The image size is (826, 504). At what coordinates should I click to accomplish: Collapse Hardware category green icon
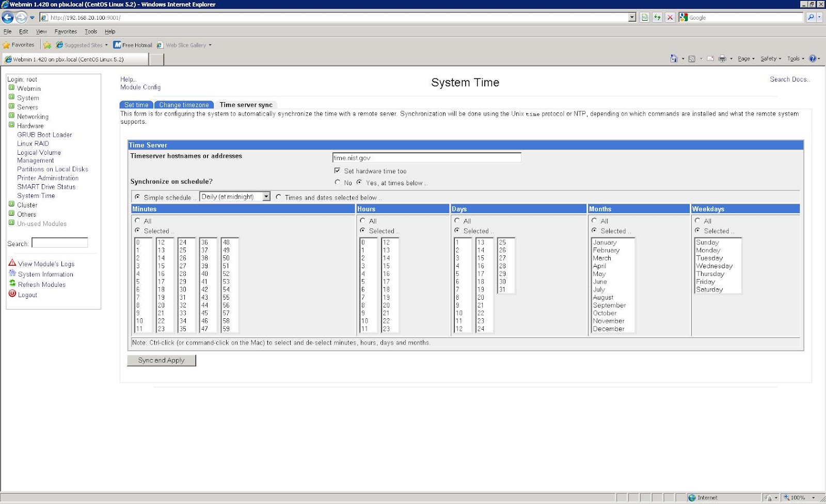click(11, 125)
